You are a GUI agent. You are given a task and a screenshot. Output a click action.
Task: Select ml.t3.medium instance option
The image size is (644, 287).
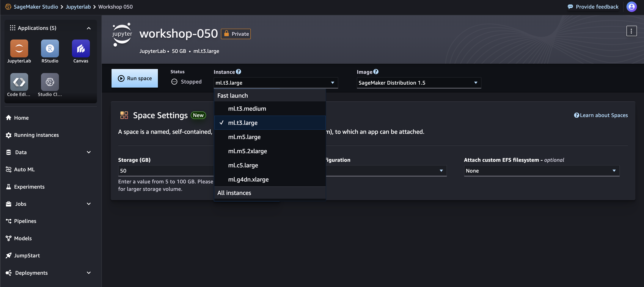click(x=270, y=109)
